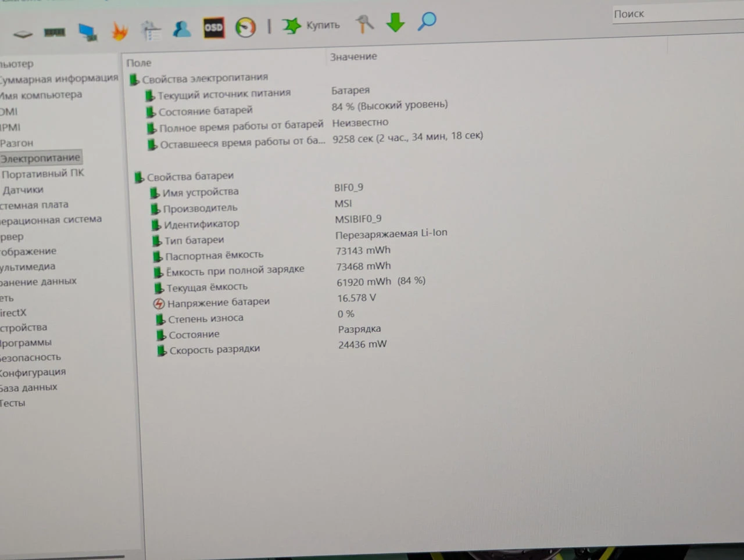Viewport: 744px width, 560px height.
Task: Select Разгон in the left tree
Action: coord(17,143)
